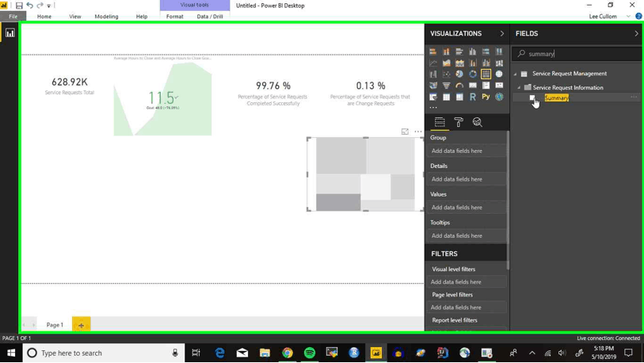Select the Gauge visualization
This screenshot has height=363, width=644.
pyautogui.click(x=459, y=86)
